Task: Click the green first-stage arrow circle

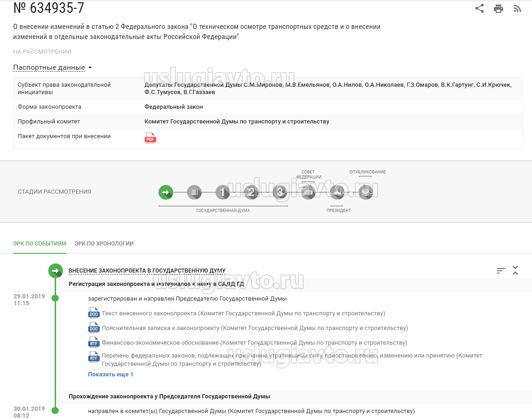Action: click(166, 192)
